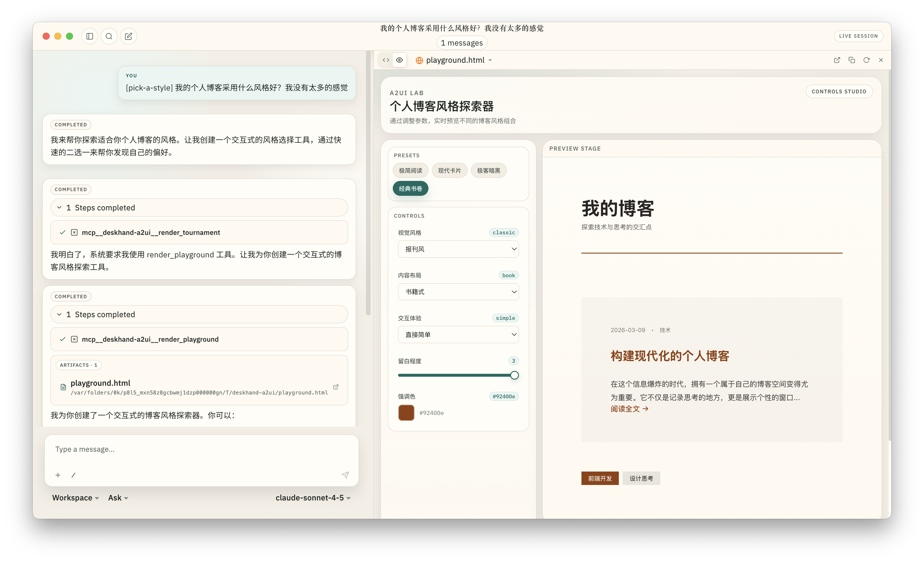Switch to eye preview mode
This screenshot has width=924, height=562.
point(400,60)
